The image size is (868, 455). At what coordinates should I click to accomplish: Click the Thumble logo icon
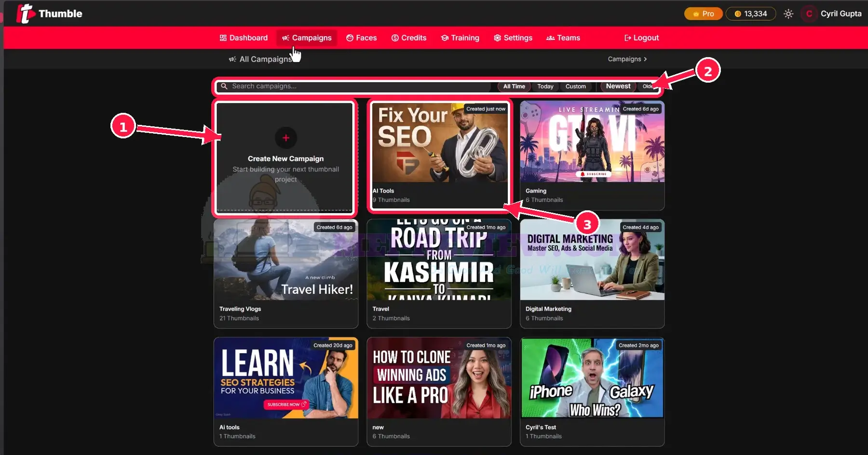point(25,14)
